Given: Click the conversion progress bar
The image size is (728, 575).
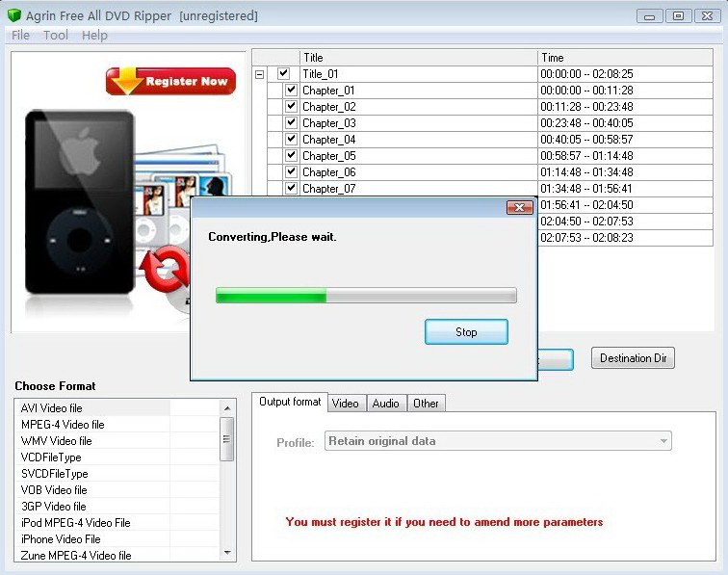Looking at the screenshot, I should pyautogui.click(x=366, y=296).
